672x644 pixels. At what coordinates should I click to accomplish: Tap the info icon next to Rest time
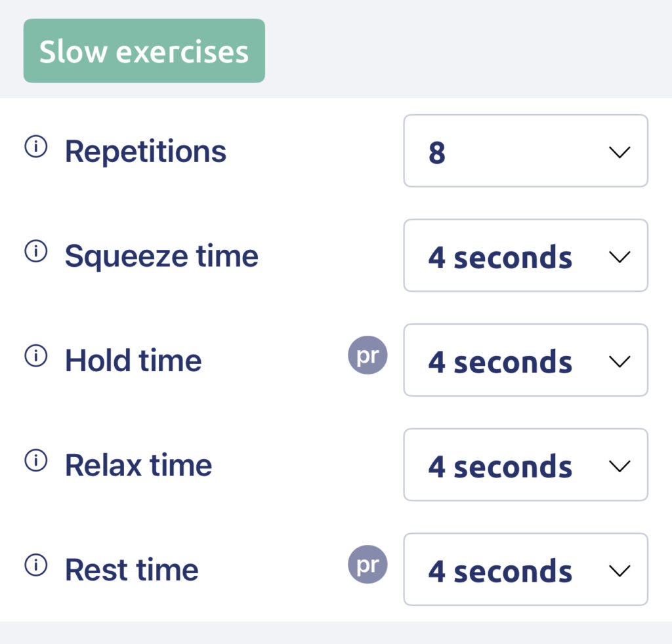(x=35, y=565)
